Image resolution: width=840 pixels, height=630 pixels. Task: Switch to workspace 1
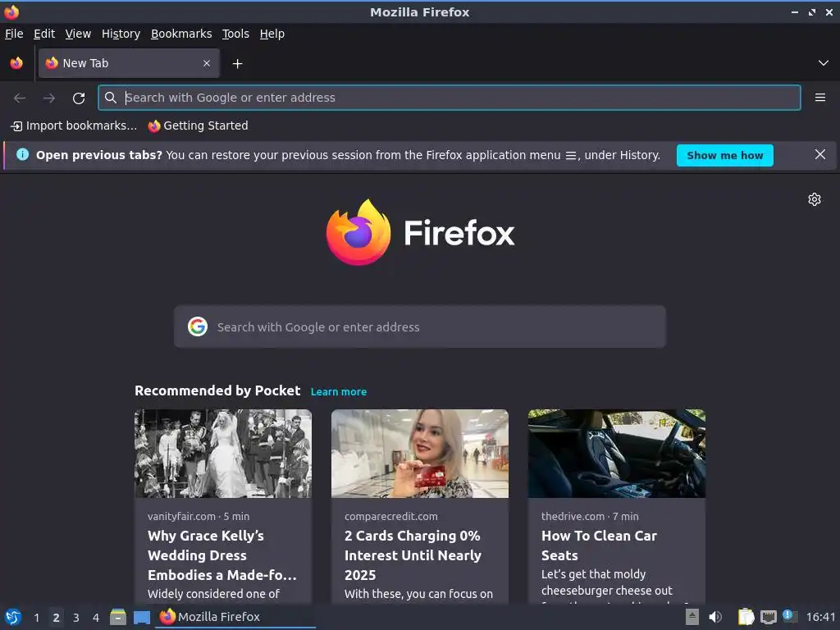(36, 618)
